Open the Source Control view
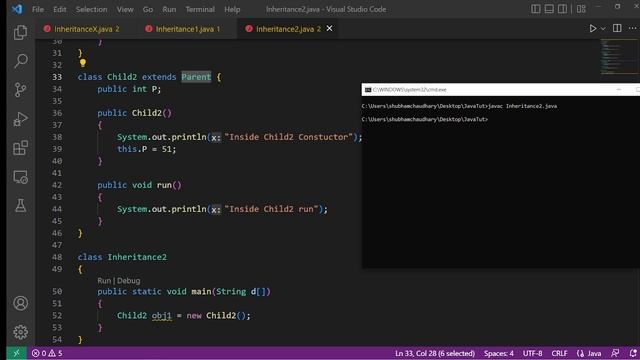Viewport: 640px width, 360px height. pyautogui.click(x=20, y=90)
